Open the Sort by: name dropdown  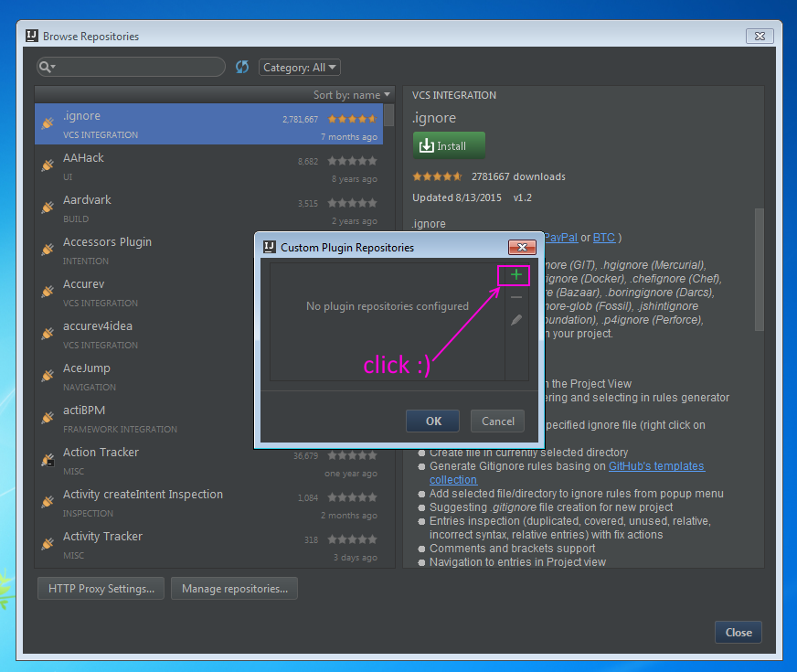click(352, 95)
